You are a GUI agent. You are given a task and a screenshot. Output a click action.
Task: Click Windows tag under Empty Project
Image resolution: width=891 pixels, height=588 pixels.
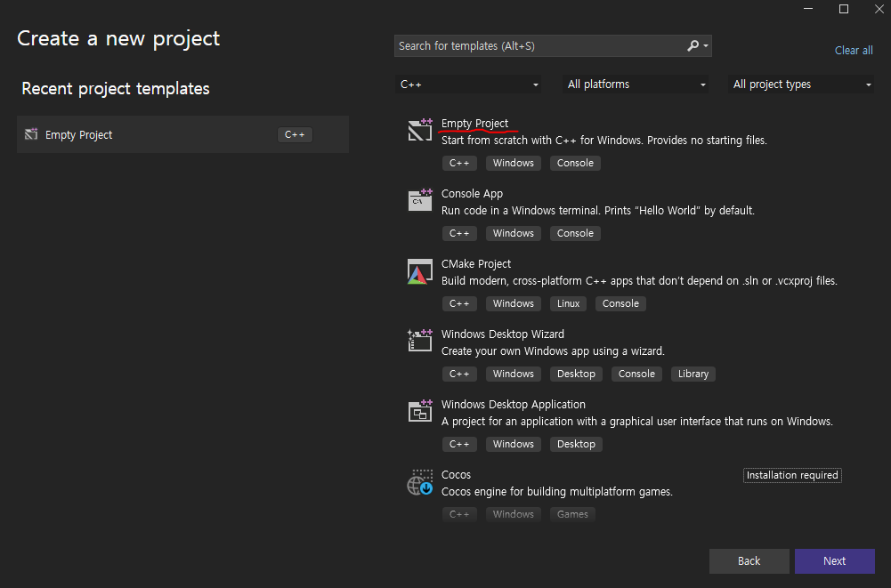[513, 163]
